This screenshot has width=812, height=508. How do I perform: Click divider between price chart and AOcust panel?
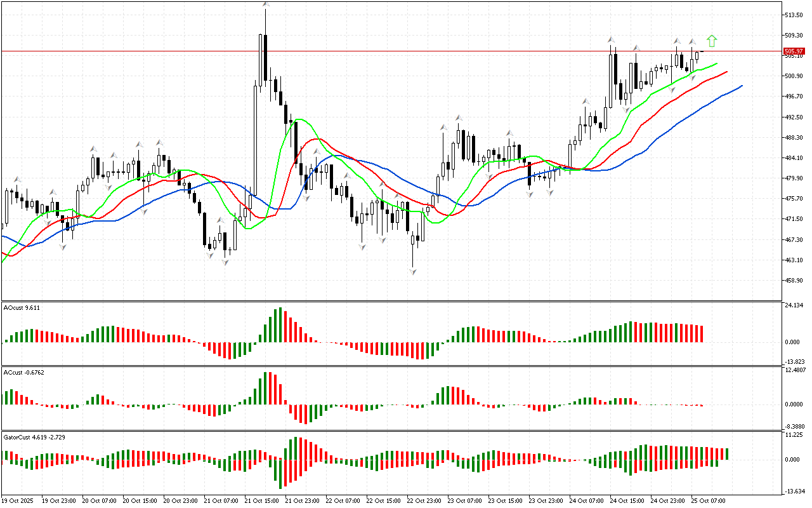pos(390,301)
